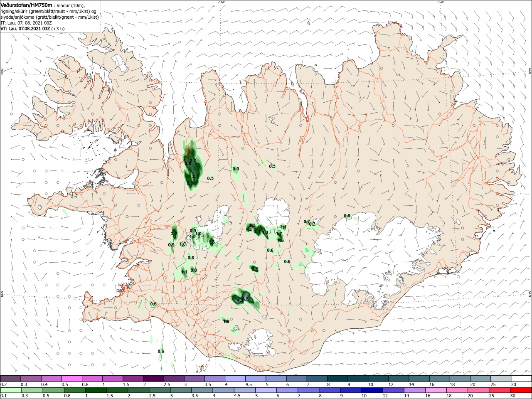
Task: Click bright pink upper swatch labeled 0.5
Action: point(72,379)
